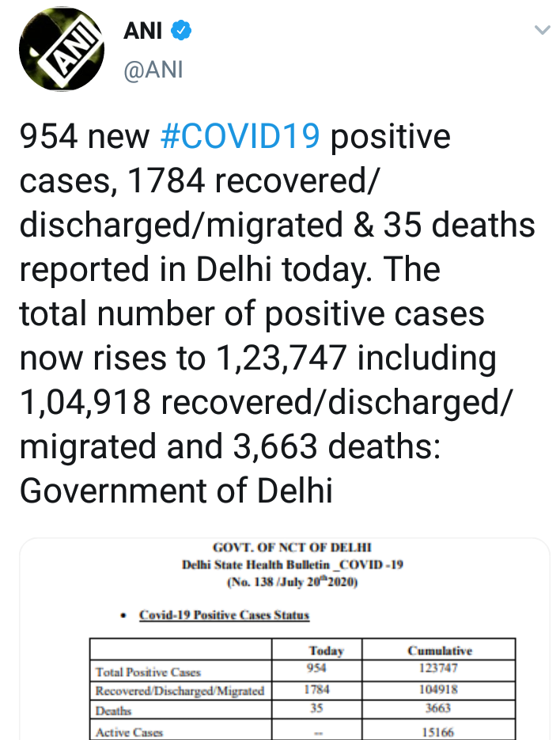Expand the tweet options chevron

click(542, 32)
